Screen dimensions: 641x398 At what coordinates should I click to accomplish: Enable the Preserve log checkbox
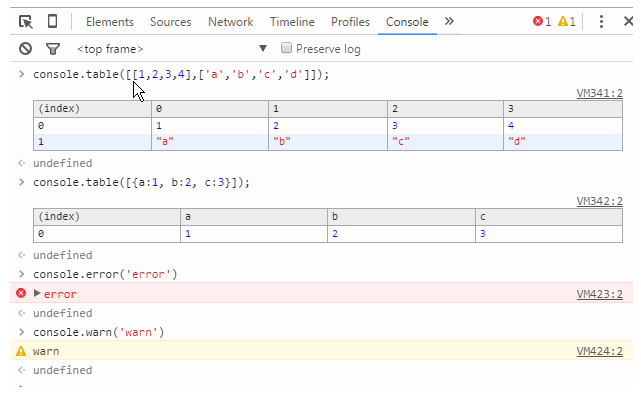tap(286, 48)
